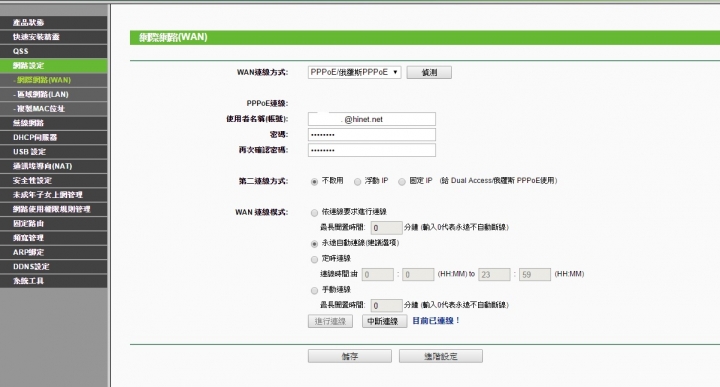Click the username field with @hinet.net
This screenshot has width=720, height=387.
point(372,119)
